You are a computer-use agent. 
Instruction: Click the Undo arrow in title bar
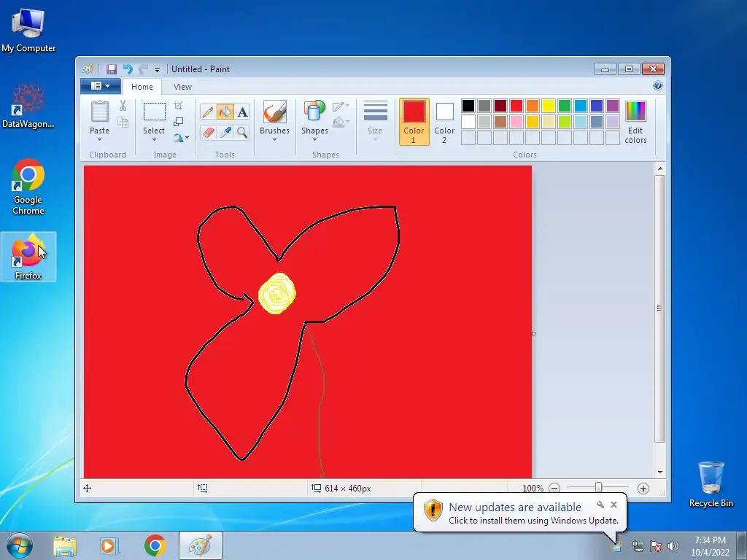click(x=128, y=69)
